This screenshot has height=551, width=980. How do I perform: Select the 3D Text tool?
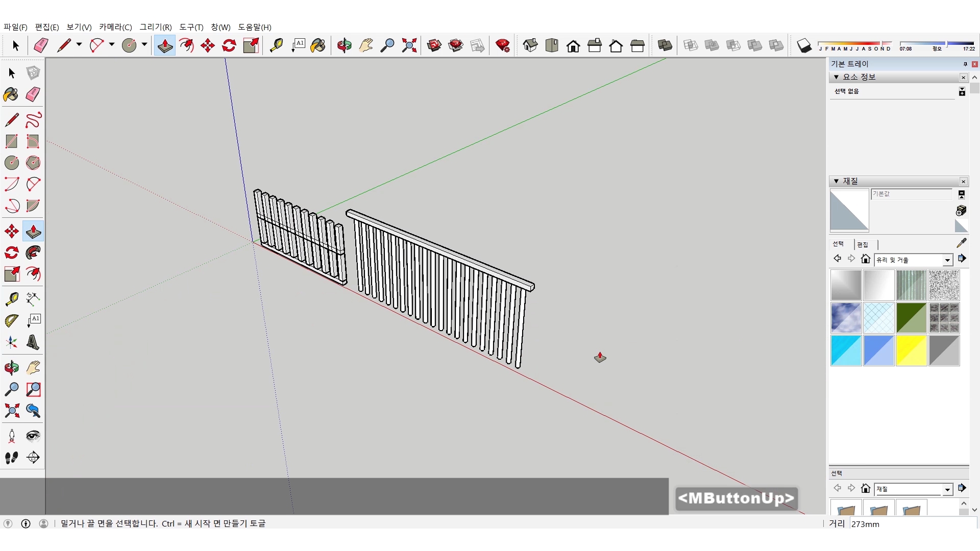point(33,342)
